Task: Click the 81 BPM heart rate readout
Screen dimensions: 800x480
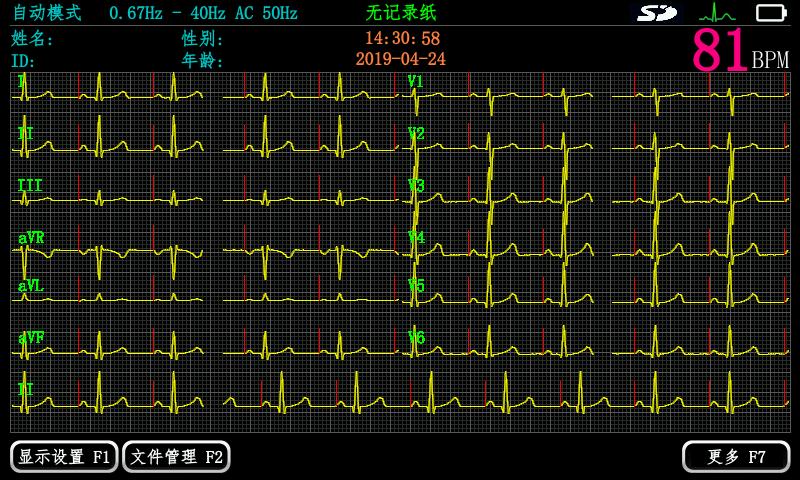Action: coord(738,51)
